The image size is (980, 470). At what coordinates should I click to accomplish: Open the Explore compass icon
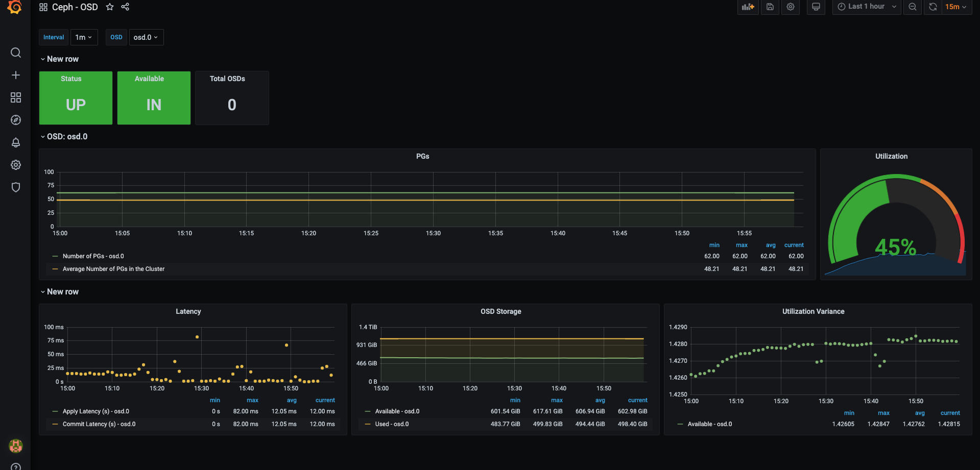pyautogui.click(x=16, y=120)
